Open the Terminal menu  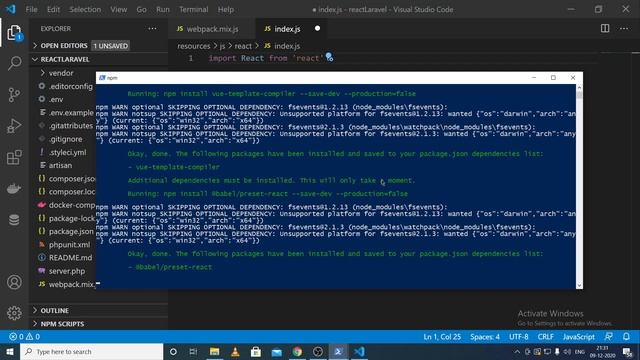(193, 9)
